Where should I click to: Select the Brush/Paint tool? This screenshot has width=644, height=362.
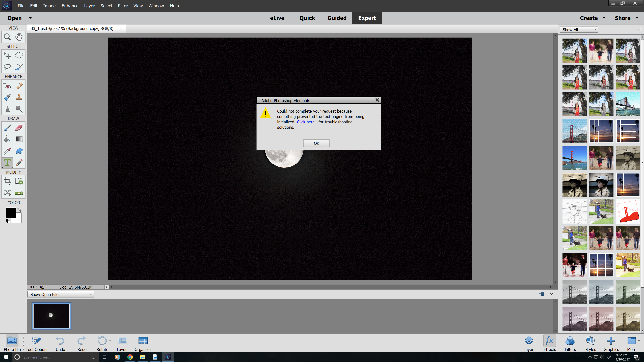(8, 128)
